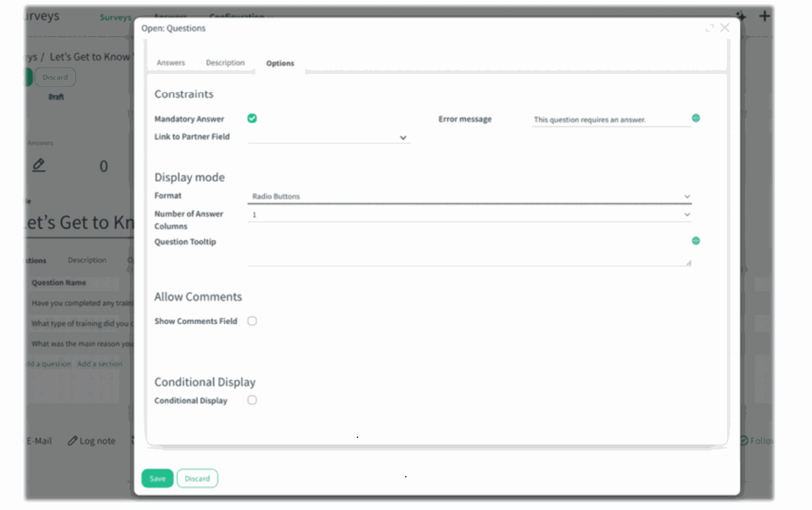Viewport: 812px width, 510px height.
Task: Click translate icon beside Error message field
Action: click(696, 118)
